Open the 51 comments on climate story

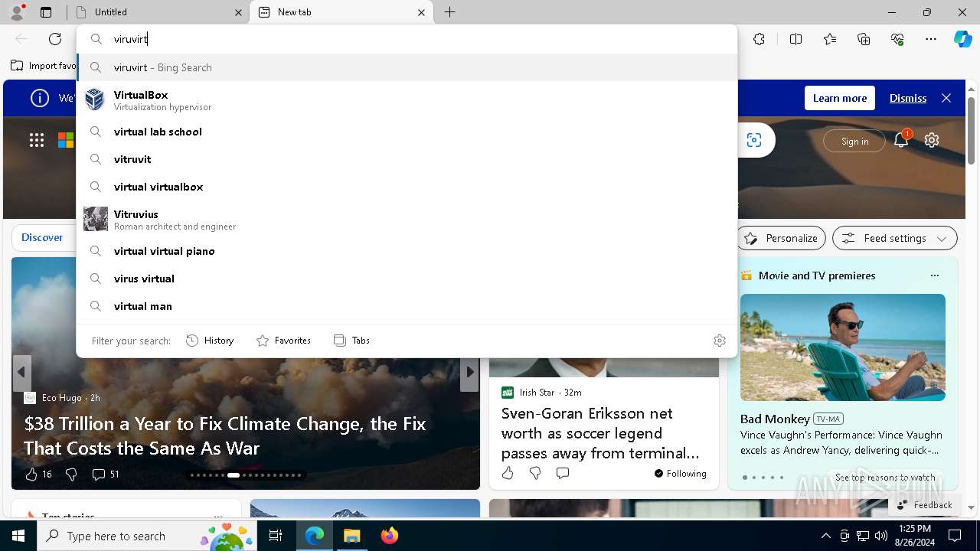coord(105,474)
